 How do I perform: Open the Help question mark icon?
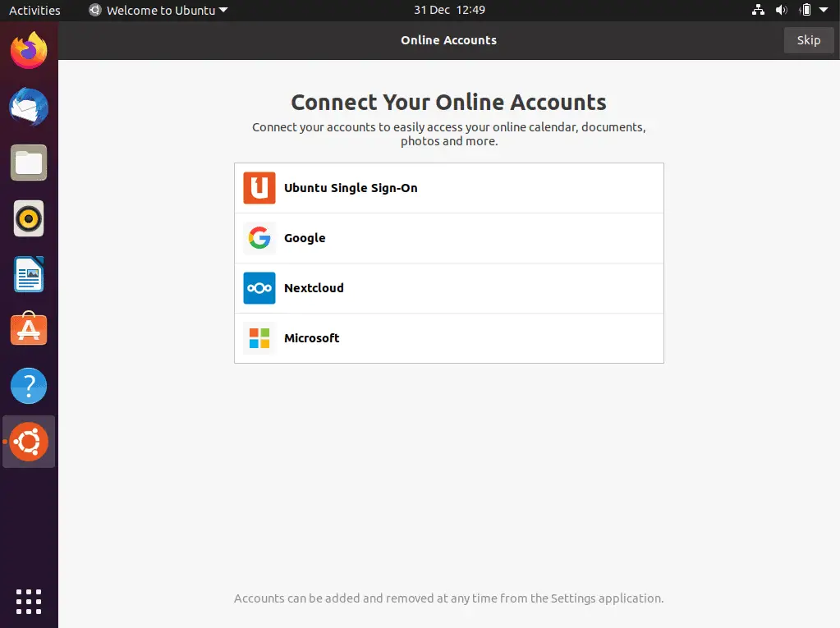pos(29,386)
